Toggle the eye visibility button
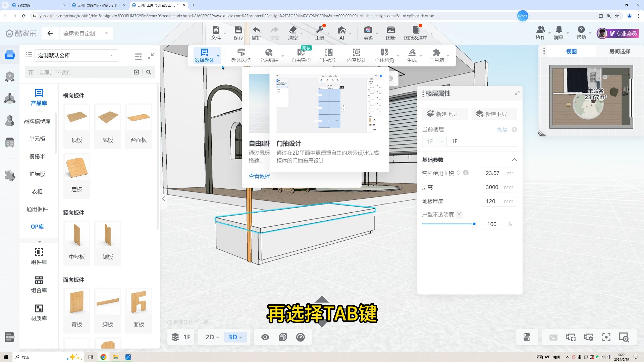Viewport: 644px width, 362px height. (x=265, y=337)
